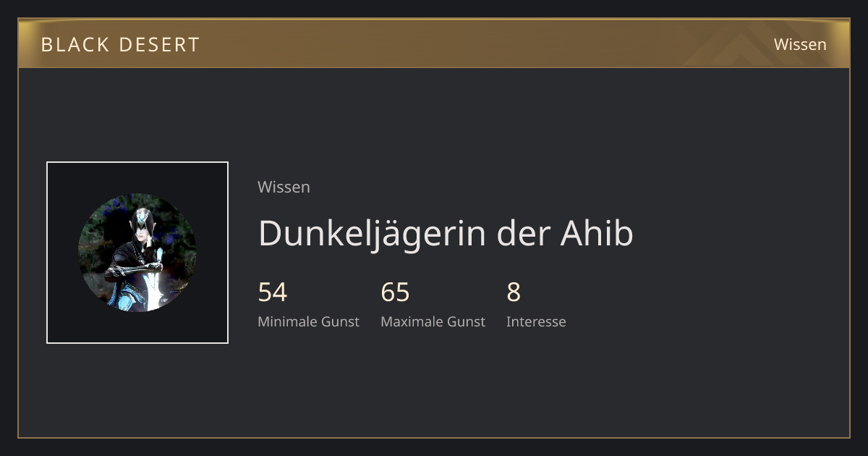Click the word DESERT in the header
This screenshot has height=456, width=868.
click(x=159, y=44)
